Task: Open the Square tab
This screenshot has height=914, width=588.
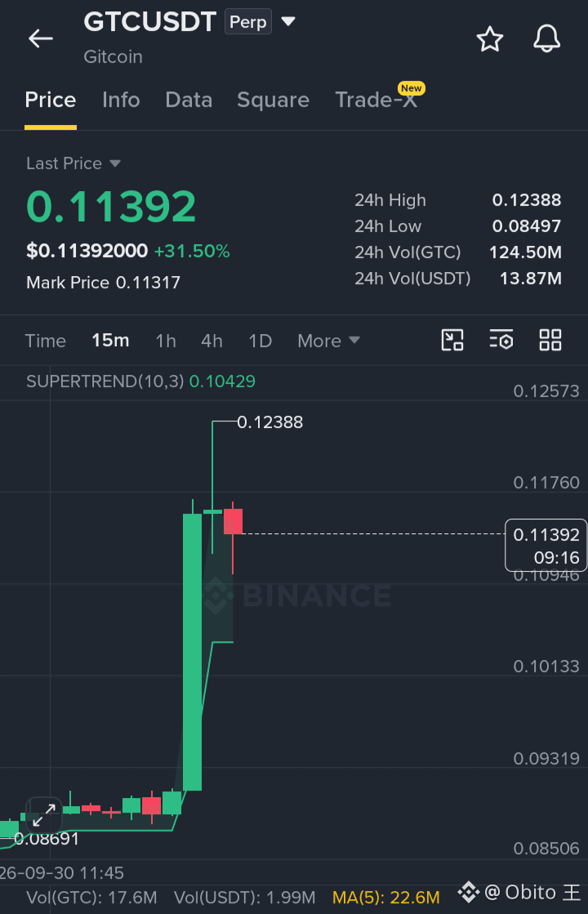Action: (x=274, y=100)
